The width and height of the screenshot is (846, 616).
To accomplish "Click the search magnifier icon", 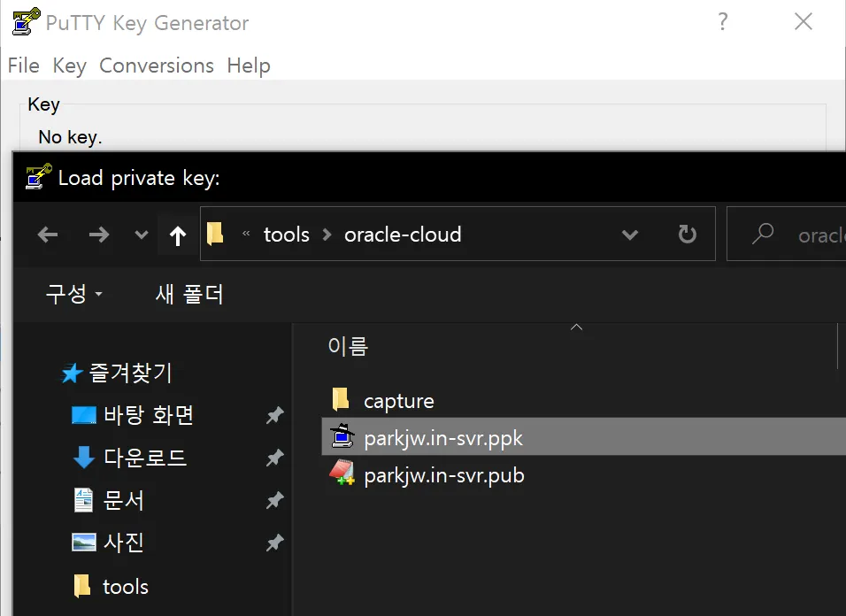I will point(762,235).
